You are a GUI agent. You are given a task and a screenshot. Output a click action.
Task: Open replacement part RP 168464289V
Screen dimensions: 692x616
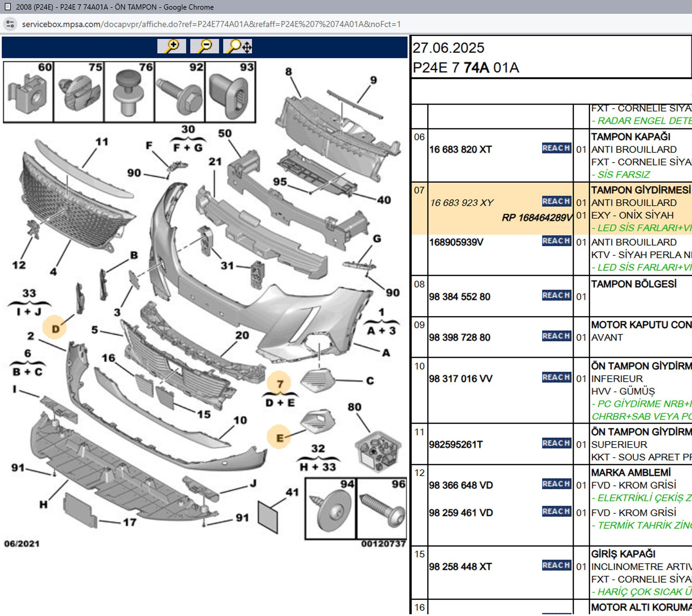pos(536,218)
